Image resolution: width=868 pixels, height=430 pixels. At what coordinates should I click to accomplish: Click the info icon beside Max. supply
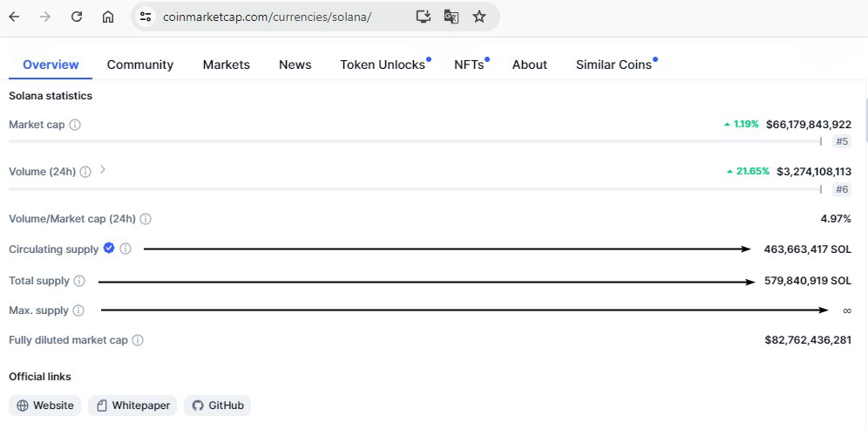click(78, 311)
